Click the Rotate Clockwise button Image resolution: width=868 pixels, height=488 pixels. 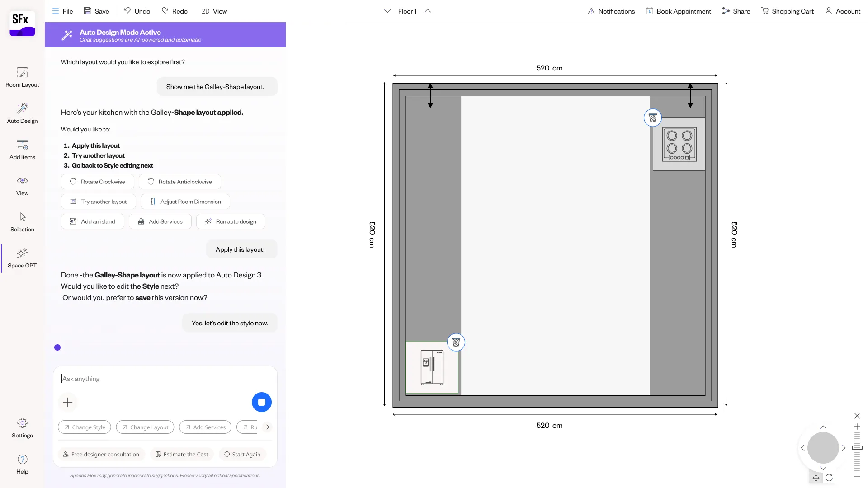click(98, 182)
